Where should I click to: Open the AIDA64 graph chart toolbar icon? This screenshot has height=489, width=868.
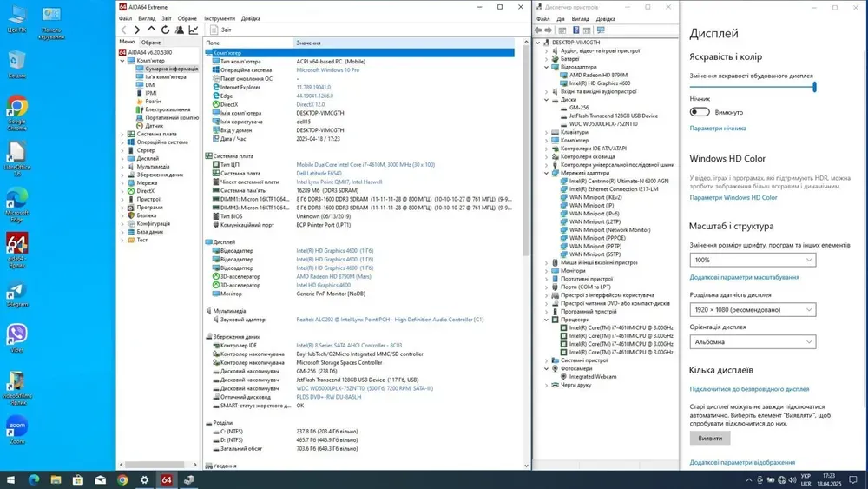[x=194, y=30]
